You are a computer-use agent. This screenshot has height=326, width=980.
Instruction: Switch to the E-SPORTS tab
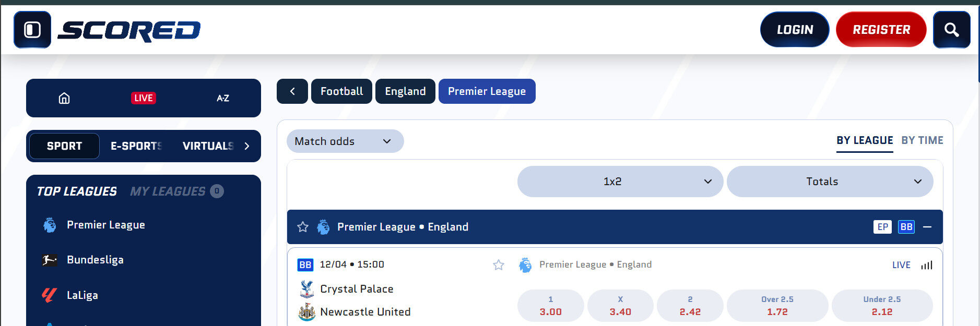tap(136, 146)
